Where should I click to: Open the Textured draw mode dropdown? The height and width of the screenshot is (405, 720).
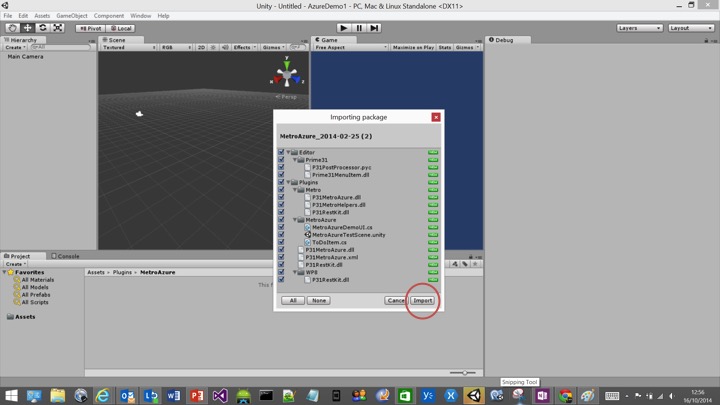(129, 47)
